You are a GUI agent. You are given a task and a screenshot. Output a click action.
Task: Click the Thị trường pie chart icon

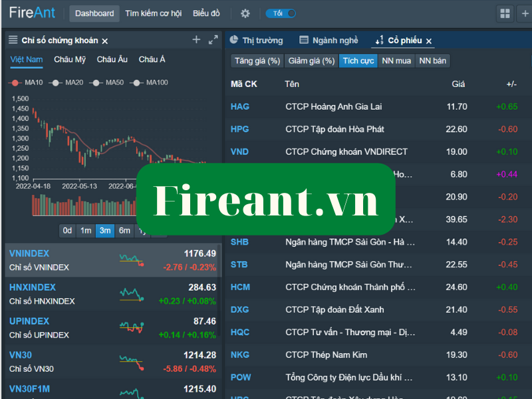(234, 40)
